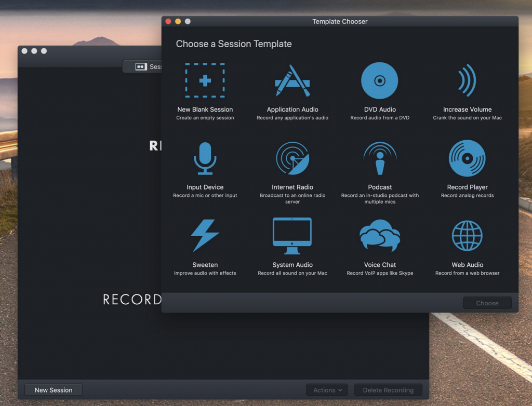Select the System Audio template
This screenshot has width=532, height=406.
(292, 236)
